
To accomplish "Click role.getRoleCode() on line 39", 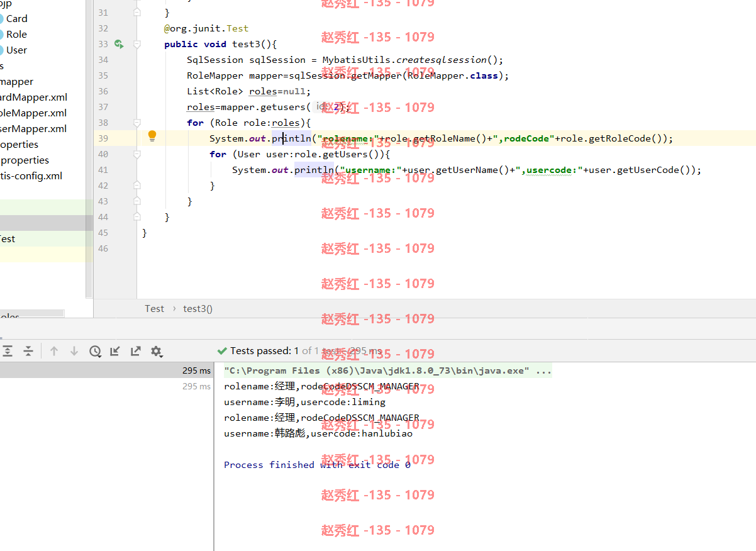I will click(x=614, y=138).
